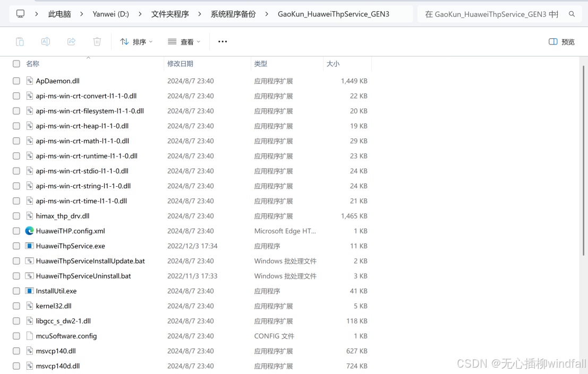Expand chevron after 系统程序备份 breadcrumb
Image resolution: width=588 pixels, height=374 pixels.
(x=267, y=14)
